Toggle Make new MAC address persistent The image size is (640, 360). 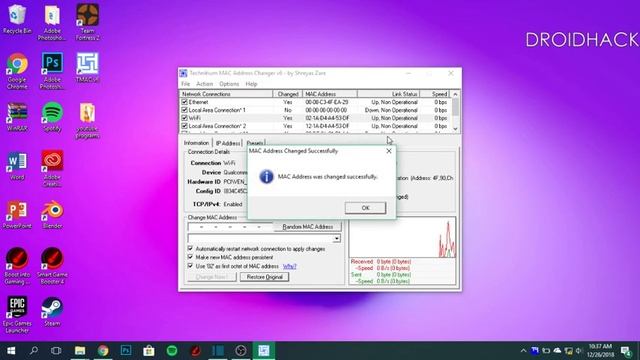(190, 257)
